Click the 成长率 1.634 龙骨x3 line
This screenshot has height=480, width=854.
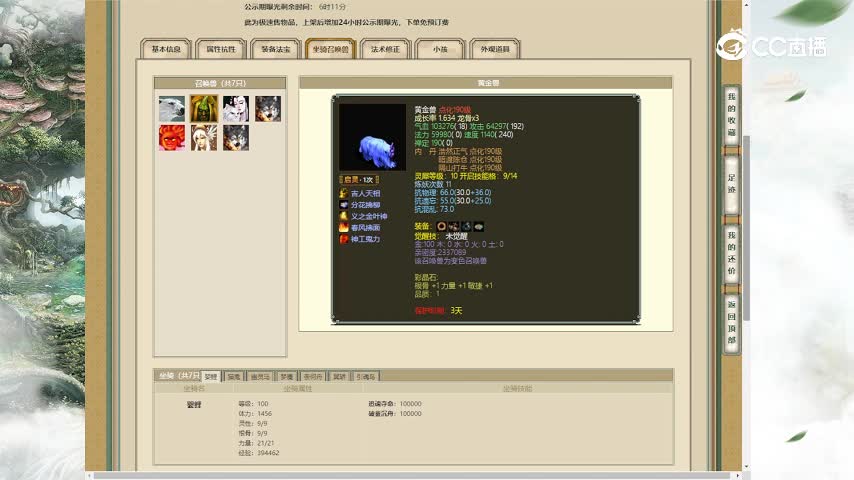447,118
